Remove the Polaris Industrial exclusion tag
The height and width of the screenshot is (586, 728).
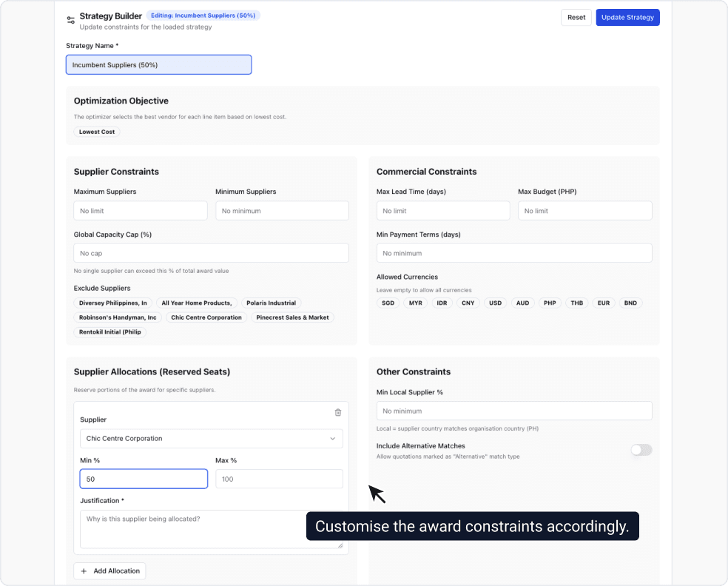click(x=271, y=303)
